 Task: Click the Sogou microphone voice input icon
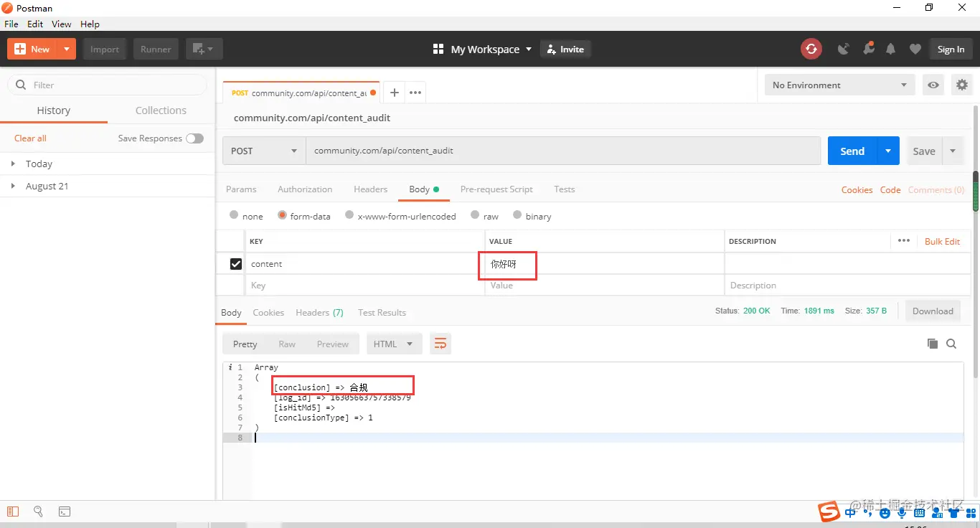[902, 514]
